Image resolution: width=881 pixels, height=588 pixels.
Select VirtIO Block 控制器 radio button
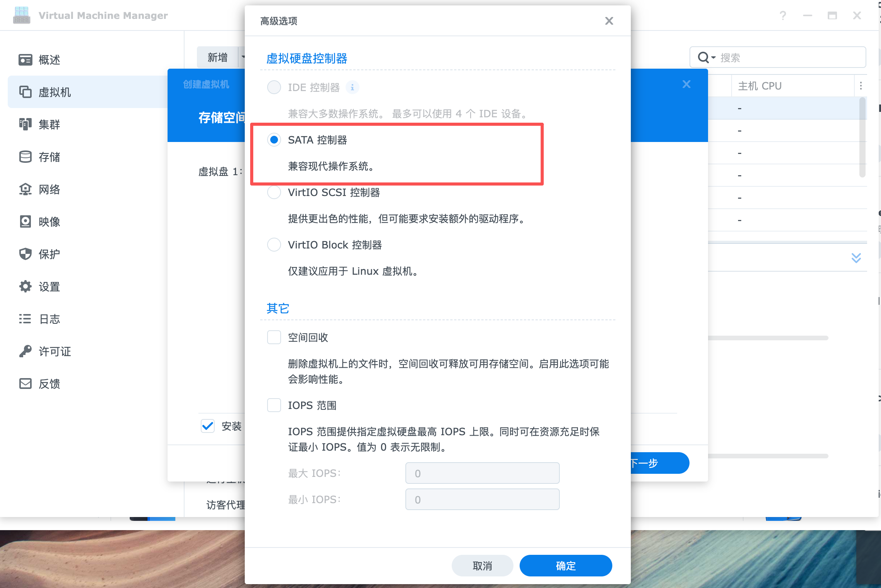(274, 245)
